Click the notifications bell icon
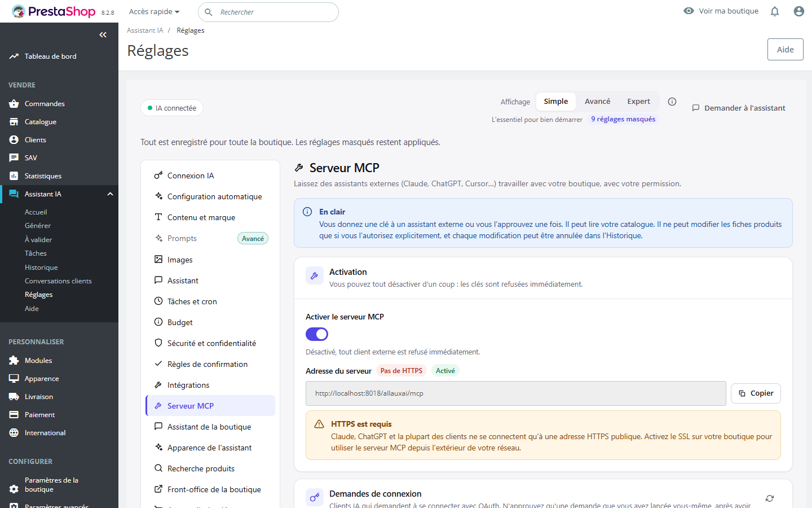 (775, 11)
